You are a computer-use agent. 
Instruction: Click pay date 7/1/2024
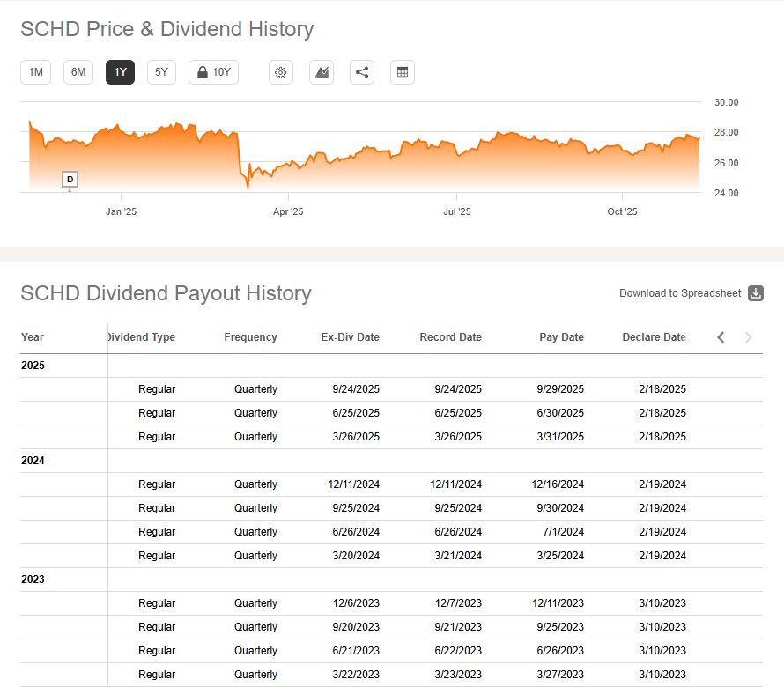pos(564,531)
